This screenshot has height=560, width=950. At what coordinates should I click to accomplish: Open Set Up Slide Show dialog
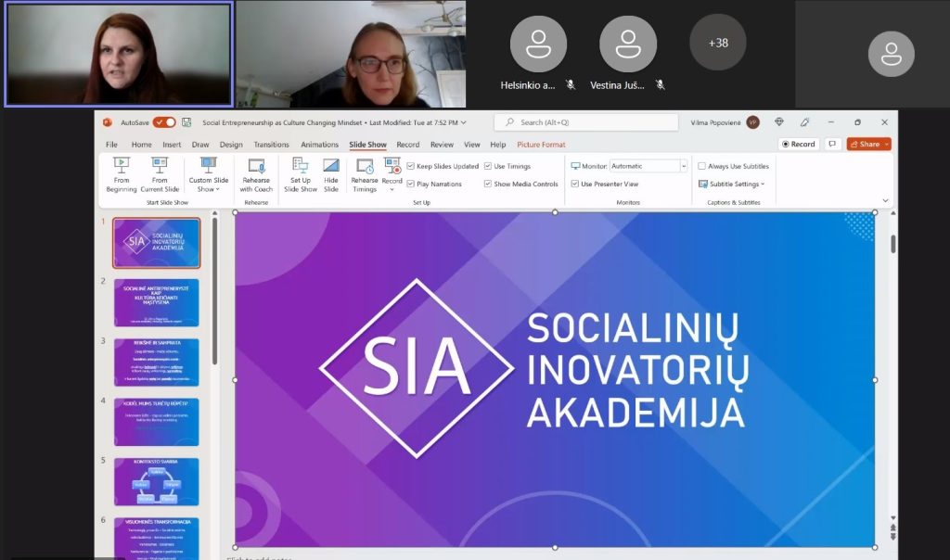point(301,174)
